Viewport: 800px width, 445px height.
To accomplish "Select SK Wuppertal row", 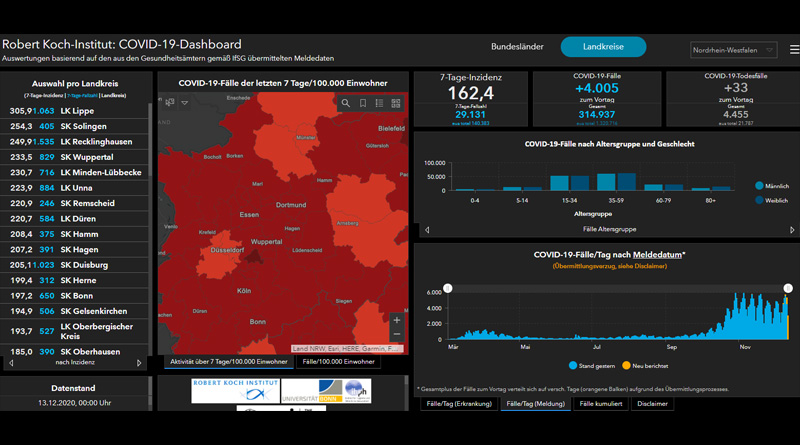I will (74, 157).
